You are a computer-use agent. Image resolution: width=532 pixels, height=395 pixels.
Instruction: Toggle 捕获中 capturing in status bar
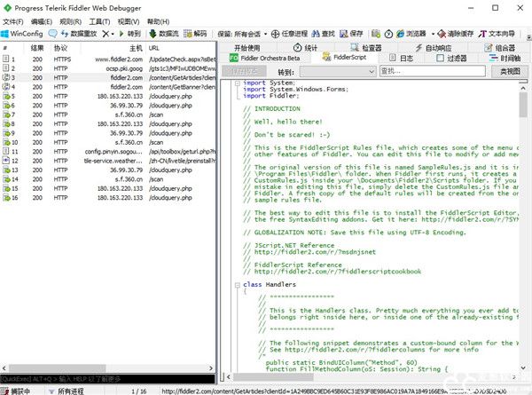16,391
